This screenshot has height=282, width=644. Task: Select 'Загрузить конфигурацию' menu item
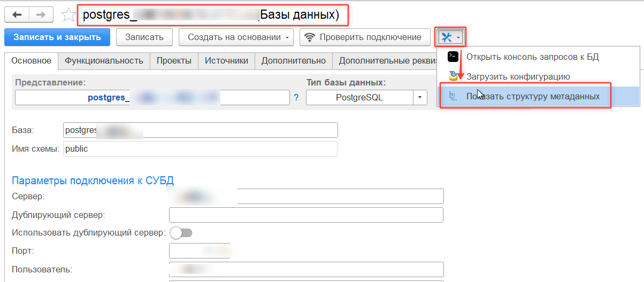[x=518, y=76]
